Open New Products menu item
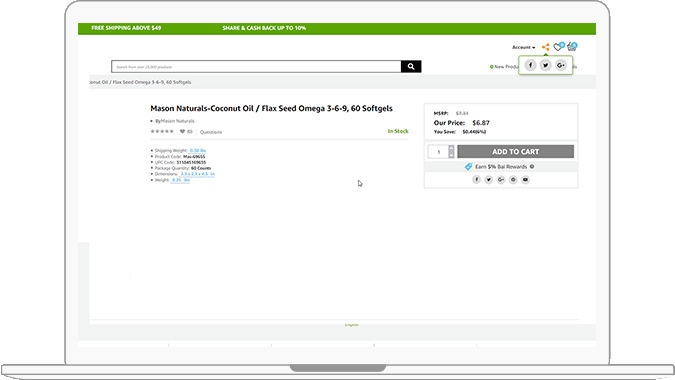The height and width of the screenshot is (380, 675). (x=504, y=67)
